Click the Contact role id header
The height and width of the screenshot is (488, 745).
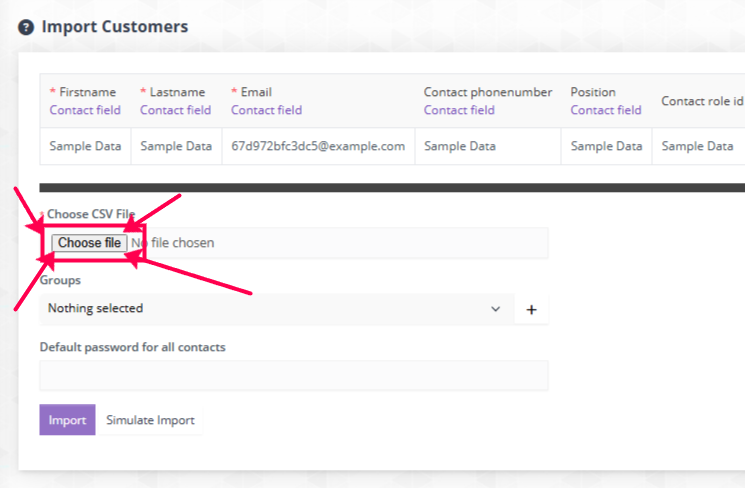point(702,101)
